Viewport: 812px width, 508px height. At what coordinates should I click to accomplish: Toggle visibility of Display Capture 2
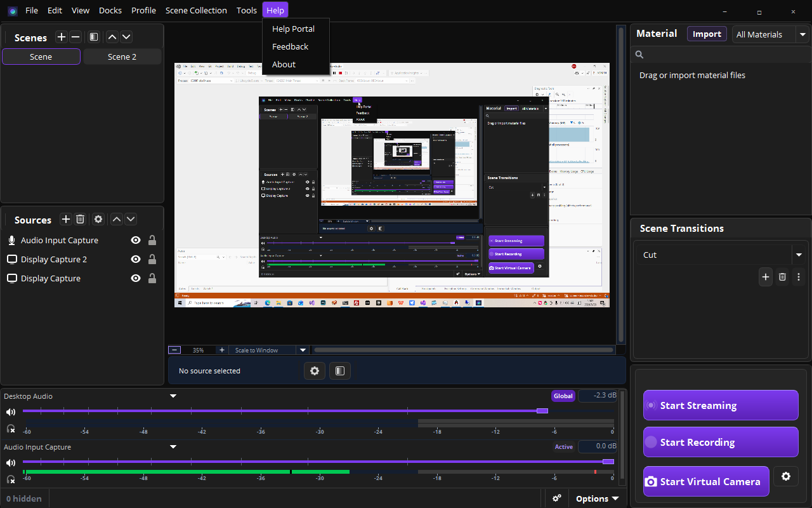[x=135, y=259]
